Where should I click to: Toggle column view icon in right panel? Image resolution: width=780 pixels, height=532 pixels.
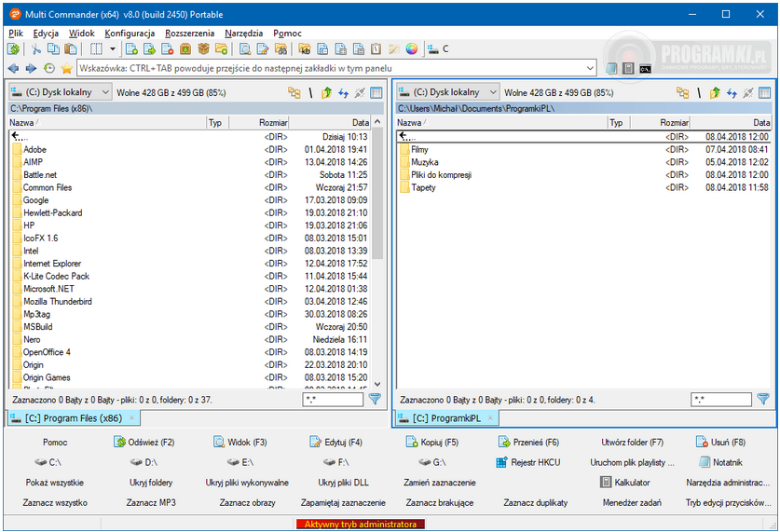tap(764, 92)
